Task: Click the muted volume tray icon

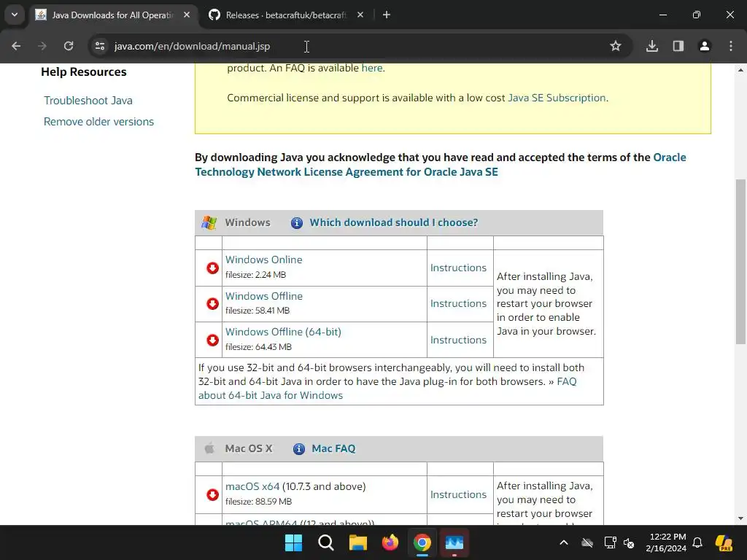Action: pyautogui.click(x=629, y=542)
